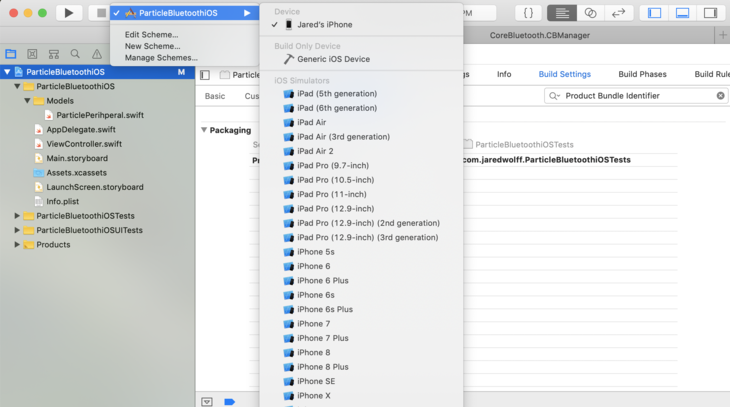730x407 pixels.
Task: Collapse the Packaging section
Action: (x=204, y=130)
